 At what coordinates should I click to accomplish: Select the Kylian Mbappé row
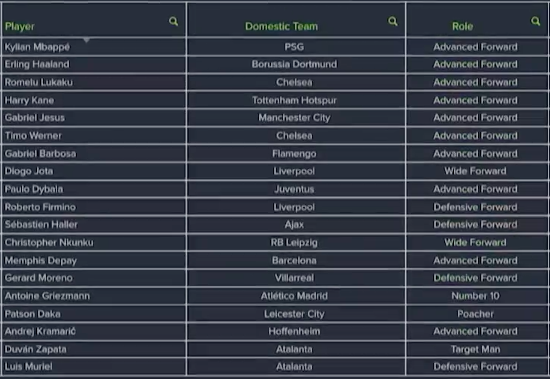pyautogui.click(x=275, y=47)
